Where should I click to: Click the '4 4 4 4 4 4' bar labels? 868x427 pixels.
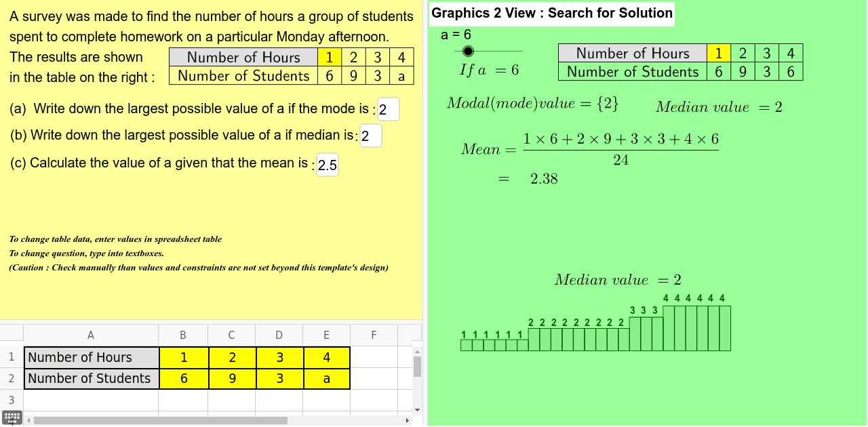(x=694, y=298)
